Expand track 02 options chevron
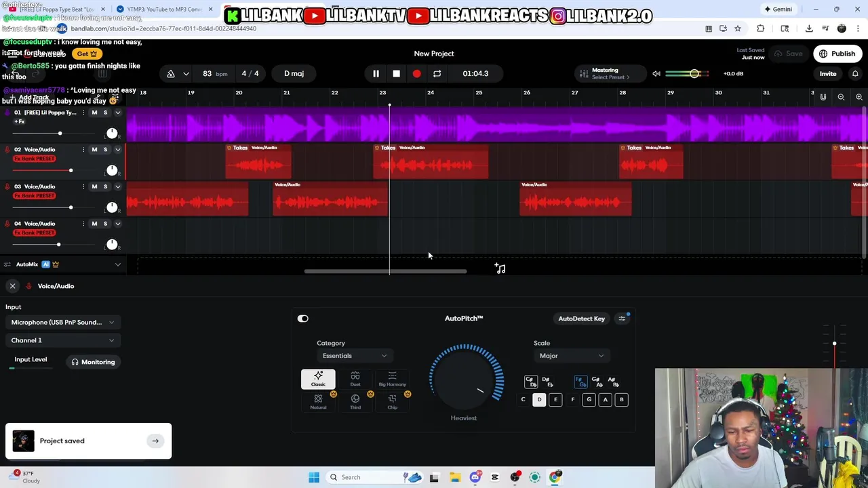Image resolution: width=868 pixels, height=488 pixels. tap(117, 149)
